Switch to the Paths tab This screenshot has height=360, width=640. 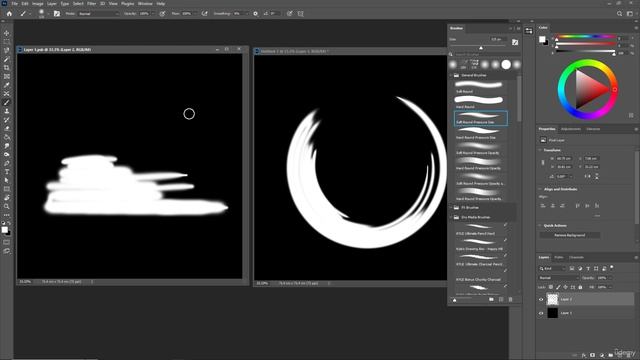(x=559, y=258)
